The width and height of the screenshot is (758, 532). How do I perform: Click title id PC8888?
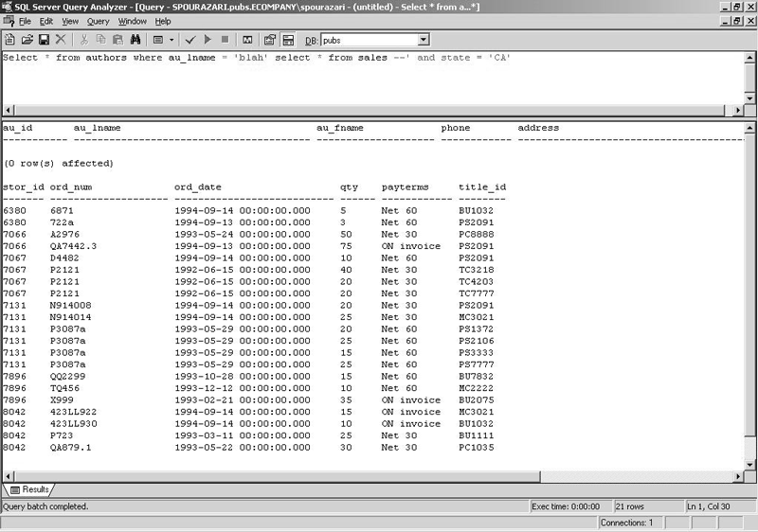(x=477, y=234)
